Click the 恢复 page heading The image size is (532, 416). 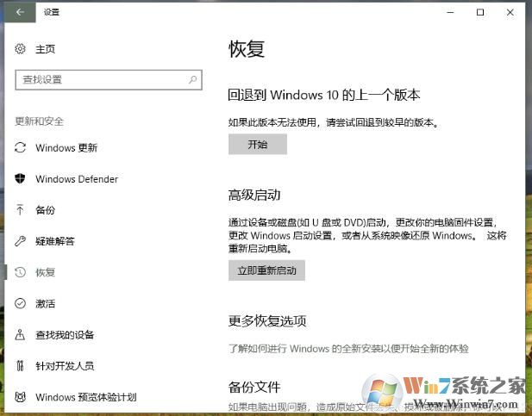coord(247,49)
